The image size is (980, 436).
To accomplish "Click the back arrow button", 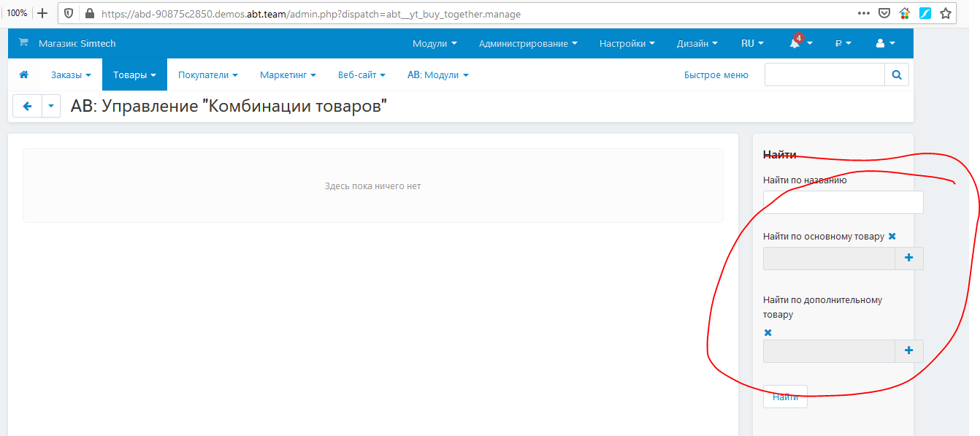I will pyautogui.click(x=28, y=106).
